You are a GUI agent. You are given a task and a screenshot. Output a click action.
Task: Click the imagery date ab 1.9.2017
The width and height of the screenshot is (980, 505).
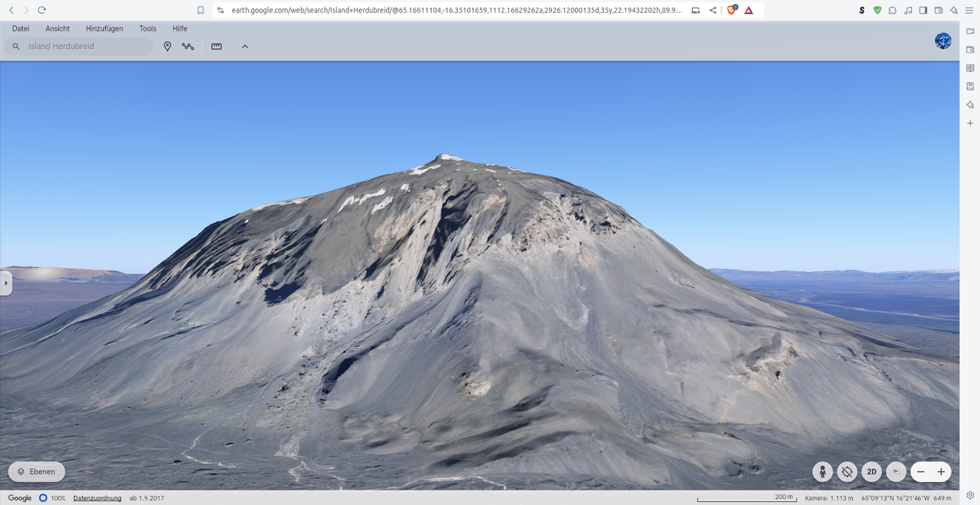146,498
